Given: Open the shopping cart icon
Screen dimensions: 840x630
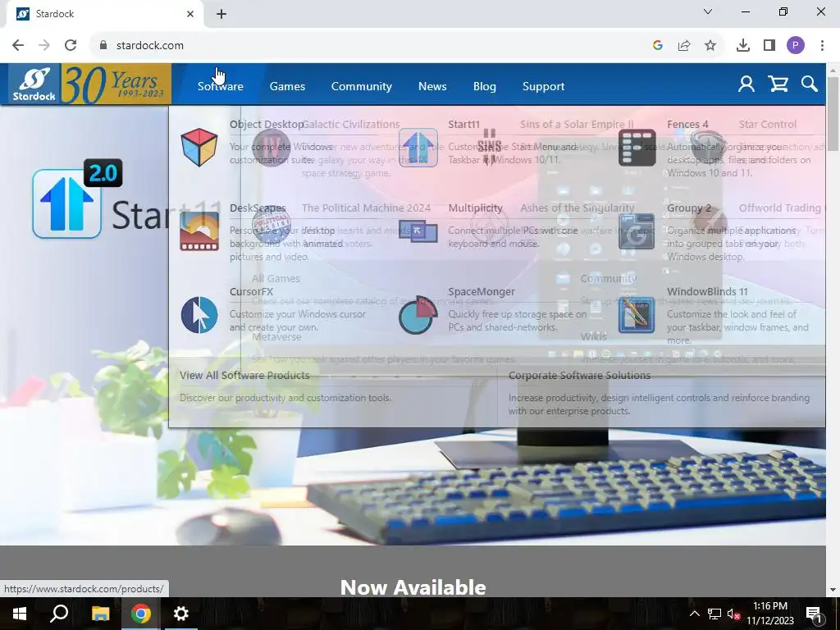Looking at the screenshot, I should click(x=778, y=84).
